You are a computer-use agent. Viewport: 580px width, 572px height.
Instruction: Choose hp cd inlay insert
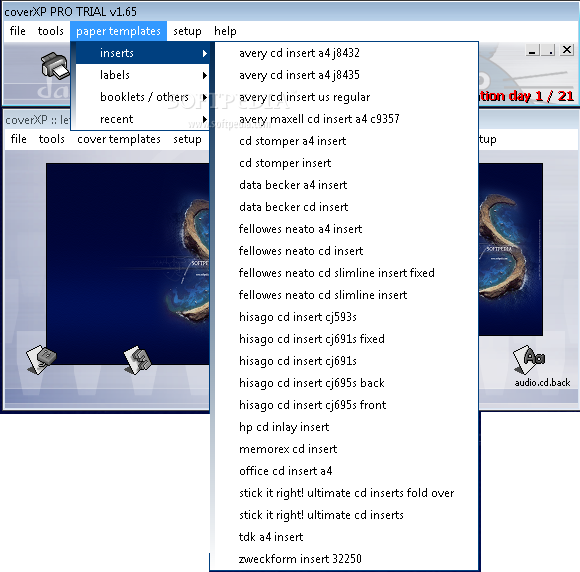click(346, 427)
